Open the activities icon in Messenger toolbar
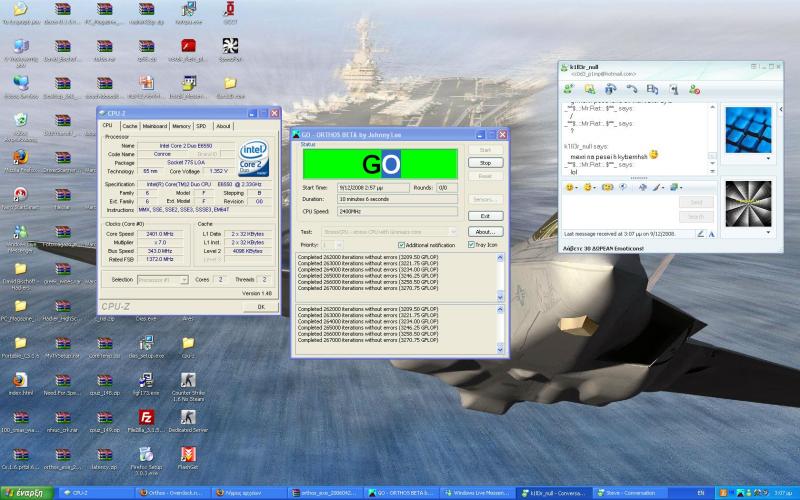This screenshot has height=500, width=800. coord(652,89)
